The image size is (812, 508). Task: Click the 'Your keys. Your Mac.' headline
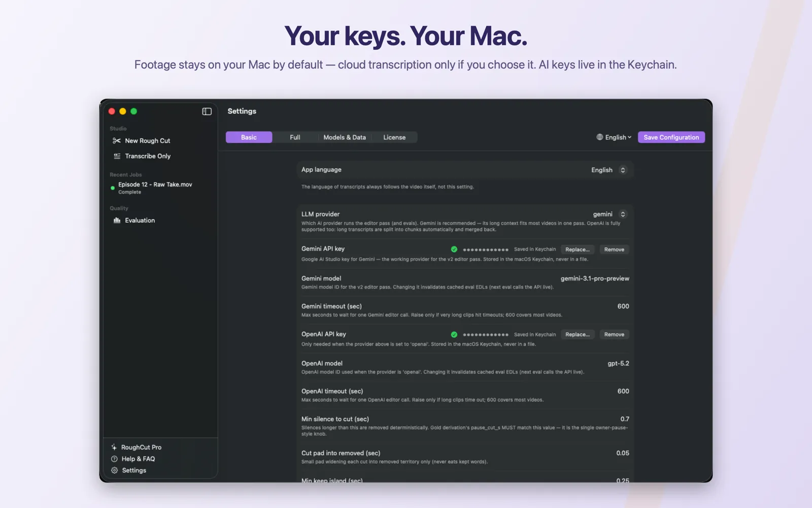pos(405,36)
